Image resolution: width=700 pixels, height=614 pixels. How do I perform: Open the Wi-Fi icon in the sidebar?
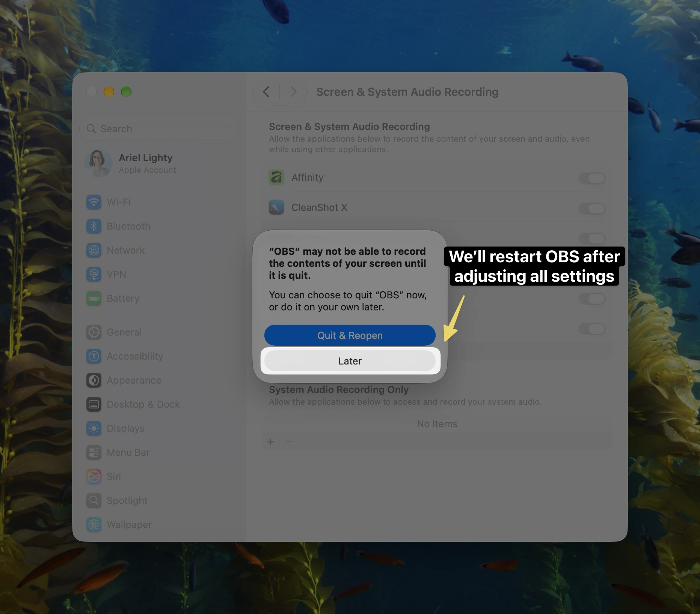[94, 202]
